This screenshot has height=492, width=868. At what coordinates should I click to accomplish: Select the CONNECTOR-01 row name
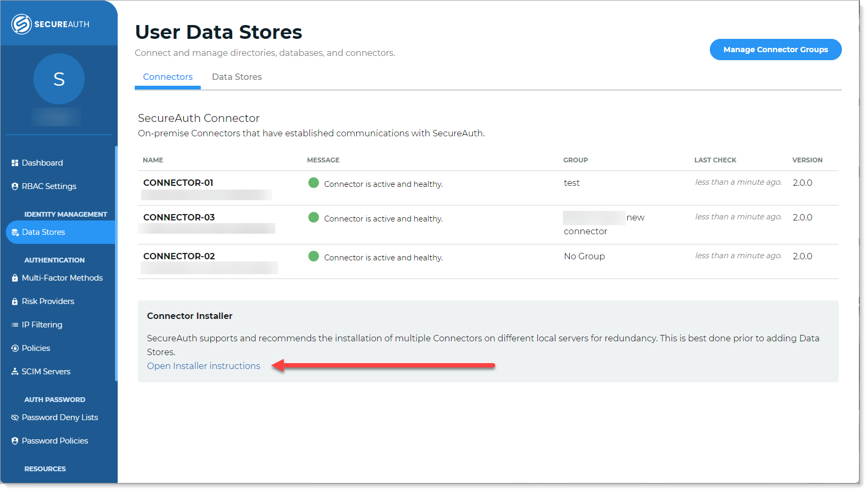coord(178,183)
